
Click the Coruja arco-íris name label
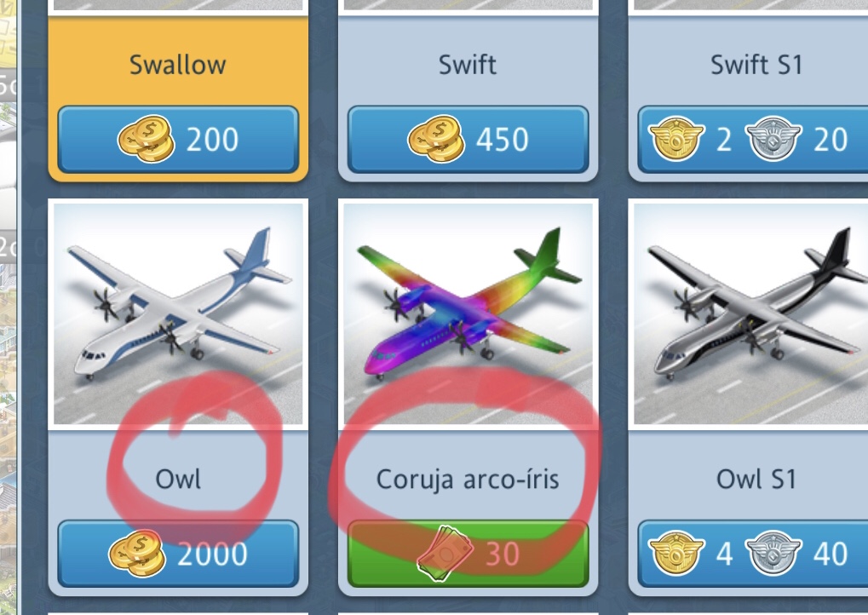tap(468, 480)
